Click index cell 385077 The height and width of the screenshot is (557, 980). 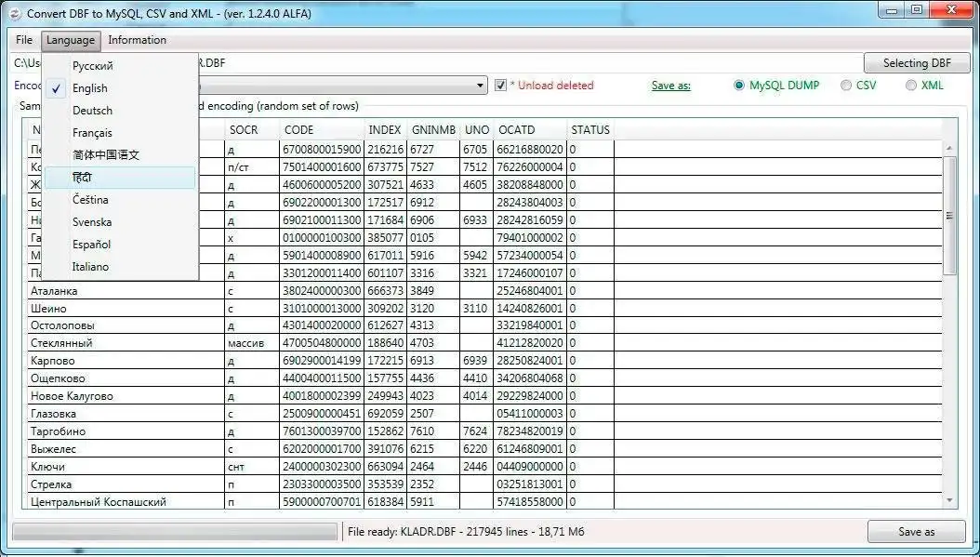[386, 237]
